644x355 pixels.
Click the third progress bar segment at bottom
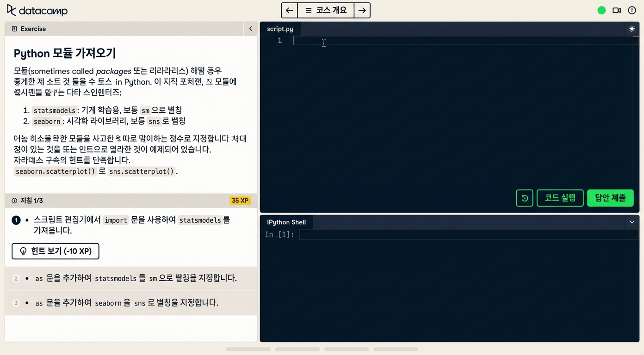click(347, 349)
